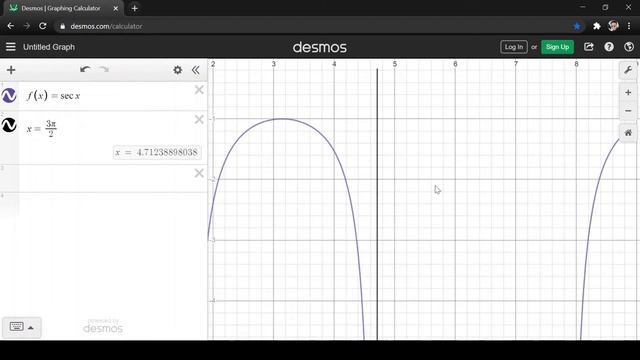The width and height of the screenshot is (640, 360).
Task: Go forward in the browser
Action: [27, 26]
